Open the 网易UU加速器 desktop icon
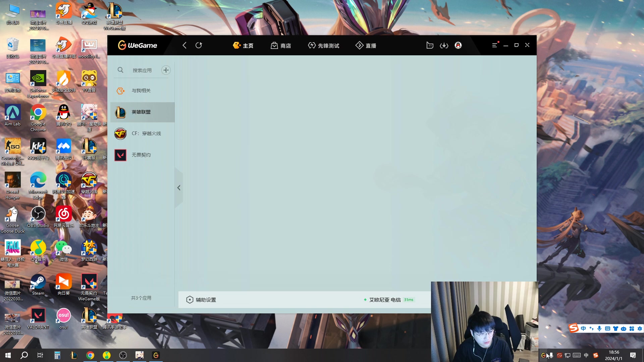This screenshot has width=644, height=362. 64,186
